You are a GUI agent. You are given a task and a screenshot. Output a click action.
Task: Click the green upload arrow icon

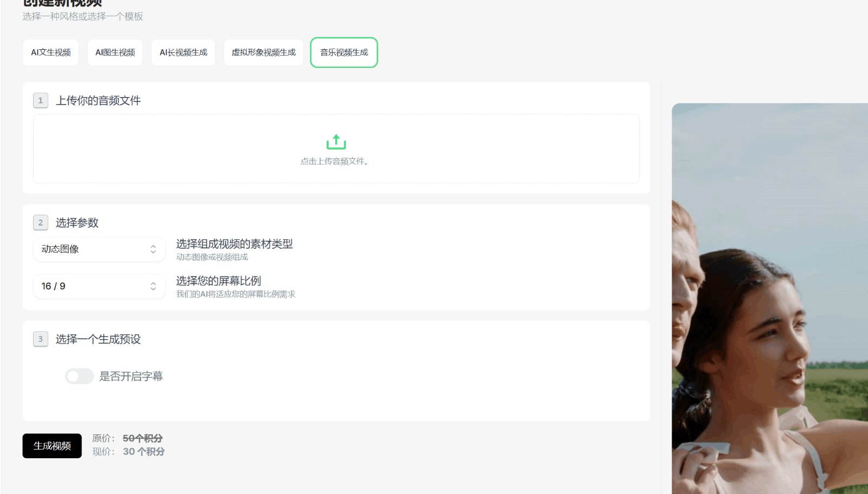pos(336,142)
